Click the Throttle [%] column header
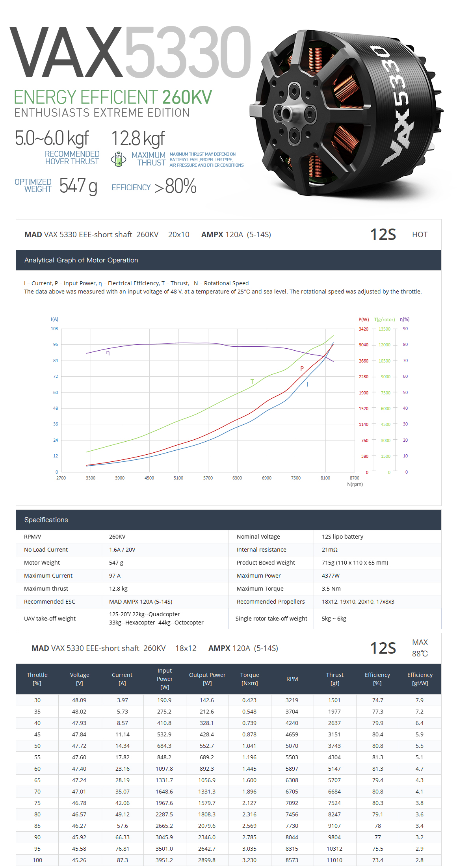 coord(37,679)
